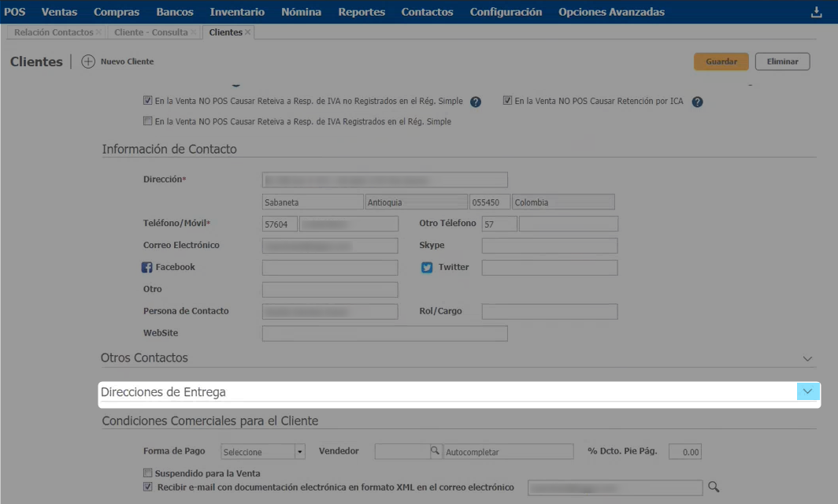Uncheck Recibir e-mail con documentación electrónica
Screen dimensions: 838x504
coord(147,487)
